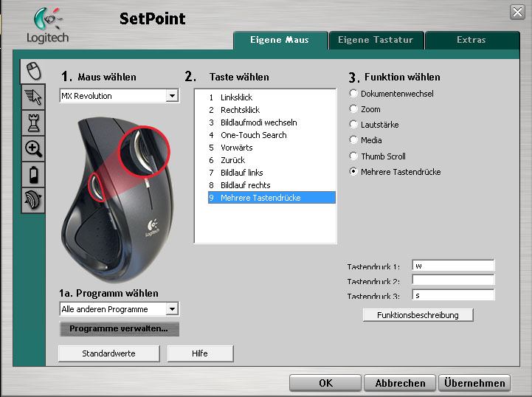This screenshot has height=397, width=532.
Task: Select '7 Bildlauf links' entry
Action: tap(272, 173)
